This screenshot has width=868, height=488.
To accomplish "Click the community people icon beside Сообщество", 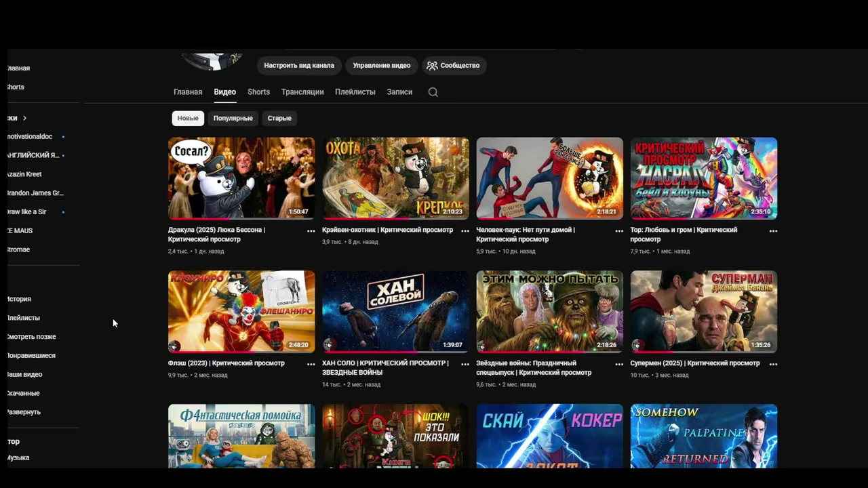I will pyautogui.click(x=432, y=66).
